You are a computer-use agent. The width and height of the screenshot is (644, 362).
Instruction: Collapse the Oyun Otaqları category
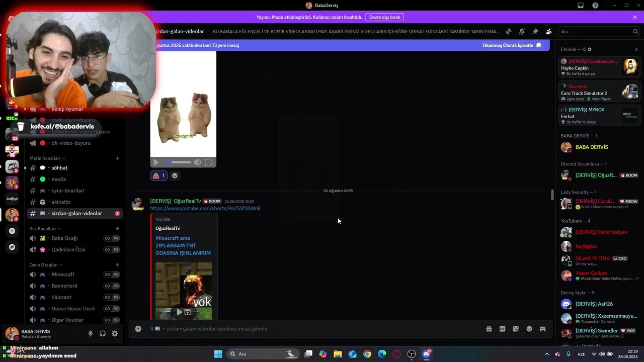point(46,265)
